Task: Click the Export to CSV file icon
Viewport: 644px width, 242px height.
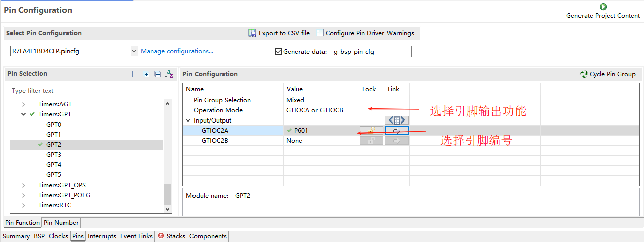Action: click(x=252, y=33)
